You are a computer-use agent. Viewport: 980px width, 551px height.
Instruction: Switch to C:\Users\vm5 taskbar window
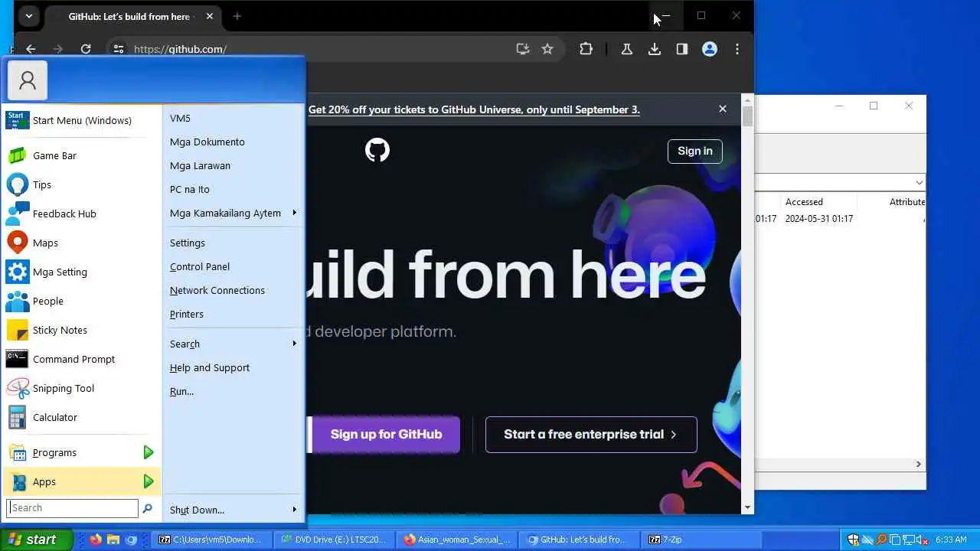tap(211, 540)
